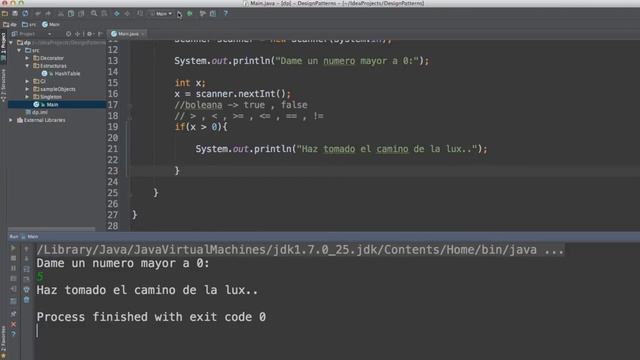Screen dimensions: 640x360
Task: Expand the Decorator package
Action: (x=27, y=58)
